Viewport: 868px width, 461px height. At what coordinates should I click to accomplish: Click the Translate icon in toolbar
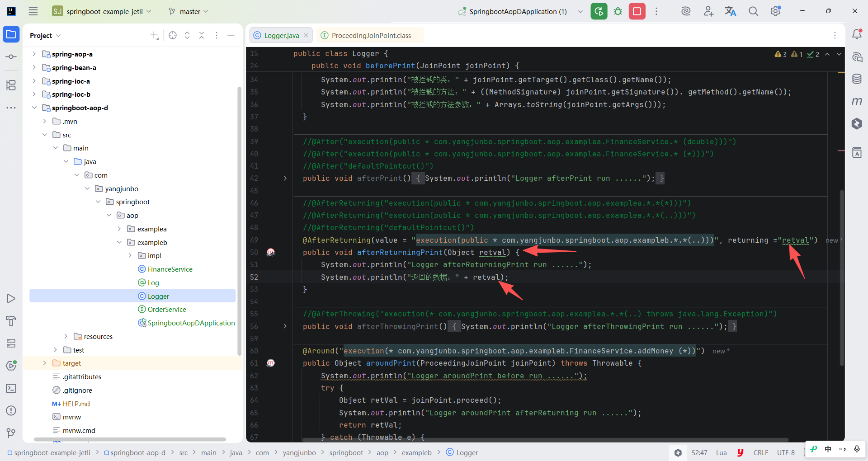731,11
